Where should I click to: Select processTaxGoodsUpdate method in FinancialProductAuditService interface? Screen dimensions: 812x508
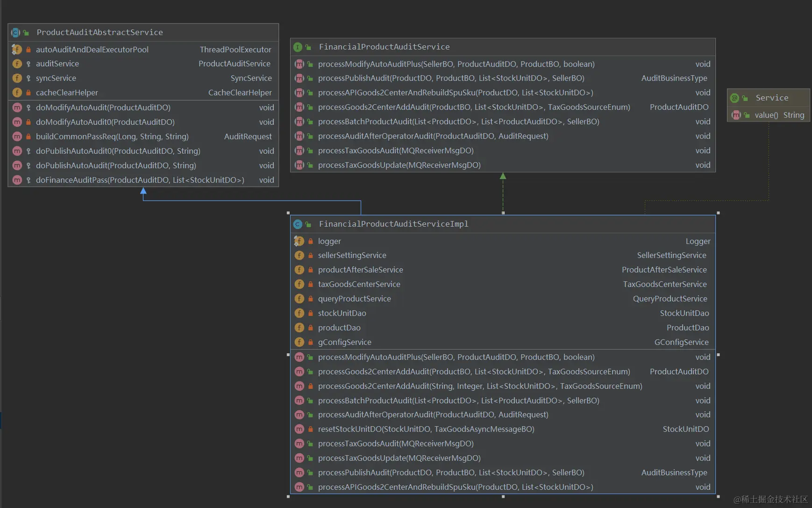(399, 165)
